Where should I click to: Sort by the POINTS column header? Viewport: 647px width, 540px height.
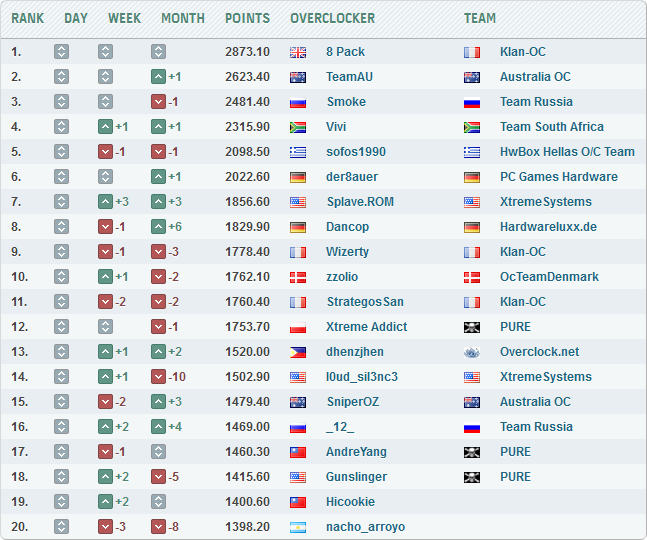click(247, 18)
